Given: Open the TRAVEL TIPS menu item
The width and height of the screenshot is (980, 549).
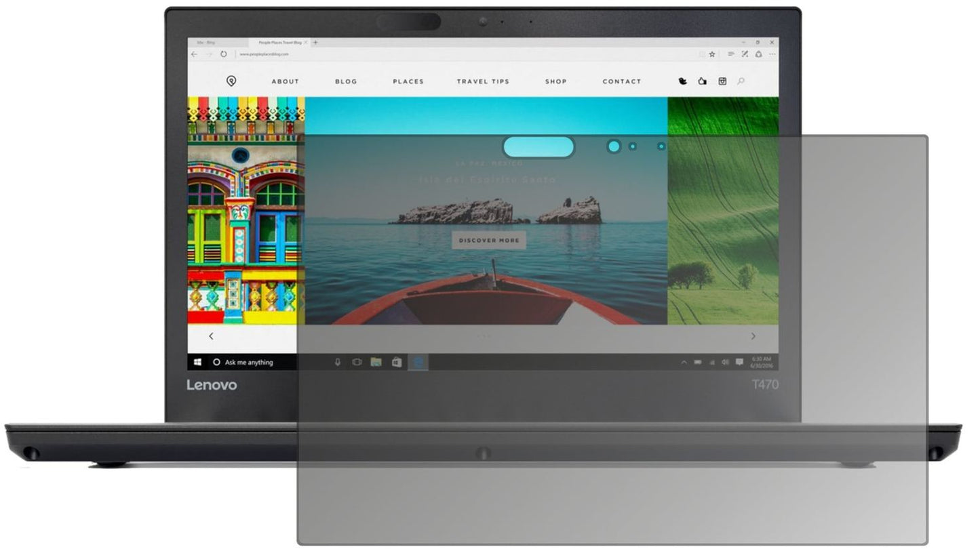Looking at the screenshot, I should tap(483, 81).
